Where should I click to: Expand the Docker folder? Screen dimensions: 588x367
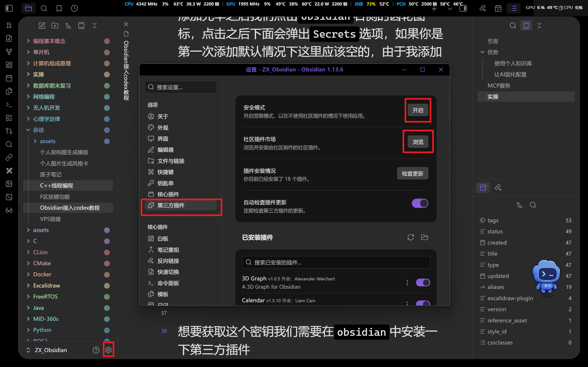28,274
